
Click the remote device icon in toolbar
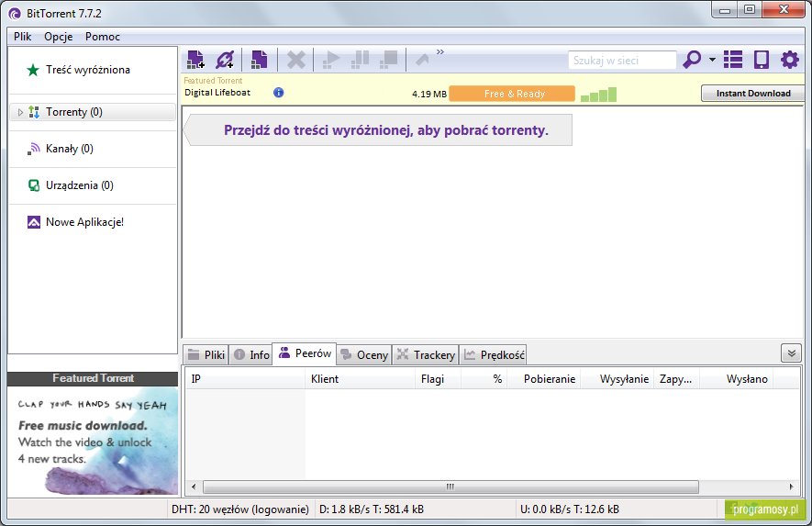[762, 60]
